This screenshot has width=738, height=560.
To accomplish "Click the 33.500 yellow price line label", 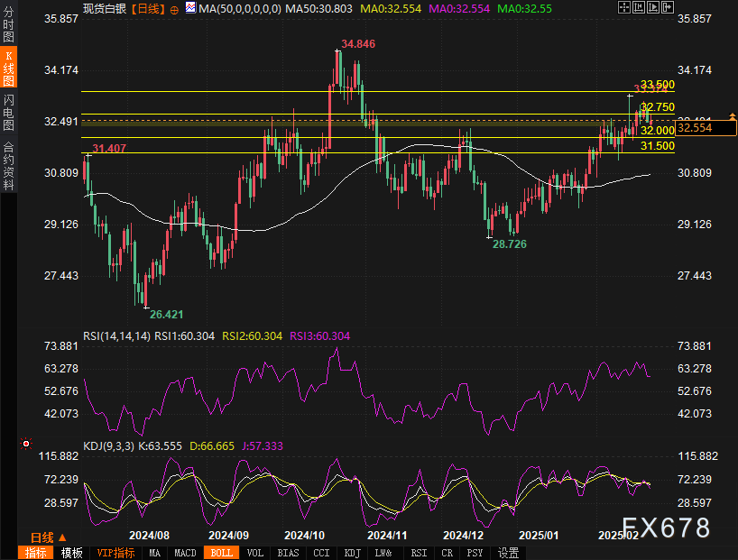I will point(658,84).
